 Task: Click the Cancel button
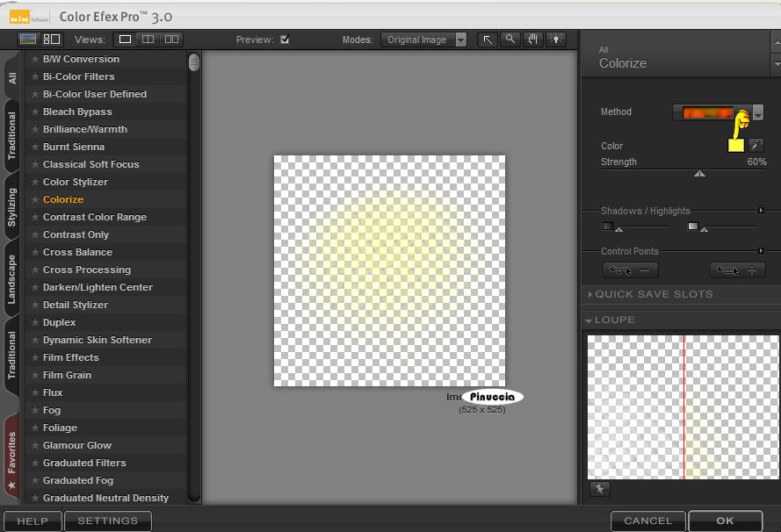648,521
